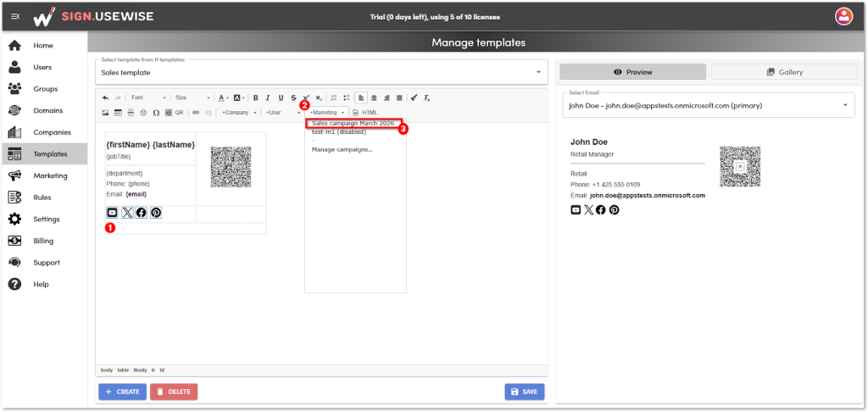
Task: Open the user profile avatar menu
Action: (843, 15)
